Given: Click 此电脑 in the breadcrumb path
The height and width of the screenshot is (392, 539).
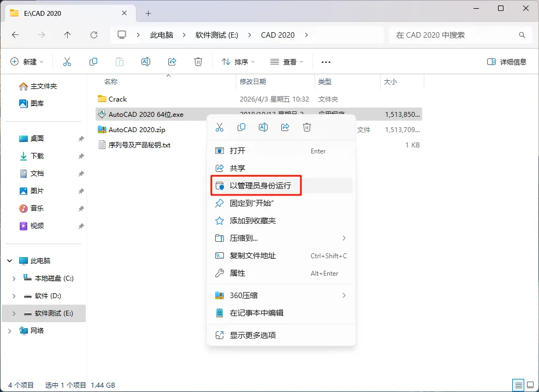Looking at the screenshot, I should [162, 35].
